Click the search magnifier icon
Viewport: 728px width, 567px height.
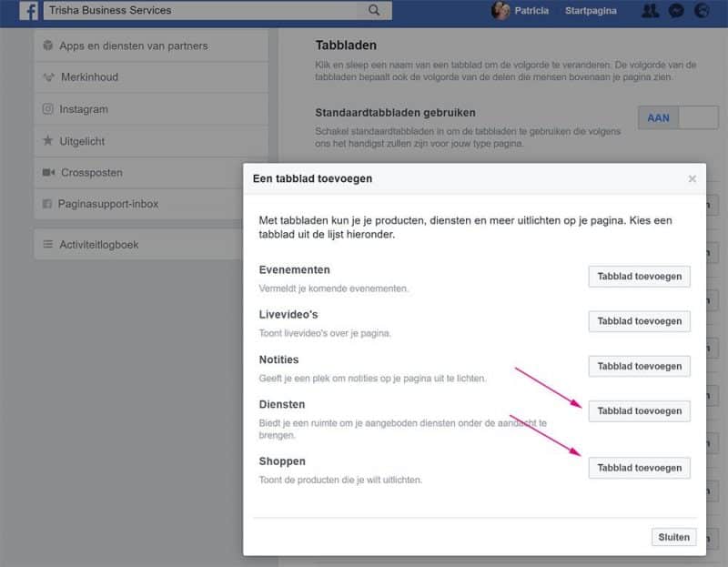pyautogui.click(x=374, y=10)
